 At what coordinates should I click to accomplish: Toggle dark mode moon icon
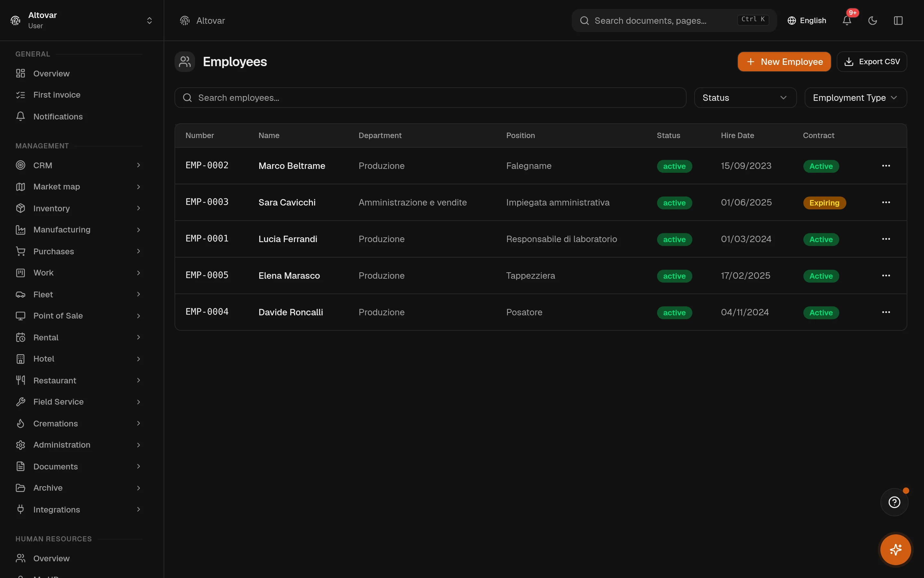[x=872, y=21]
